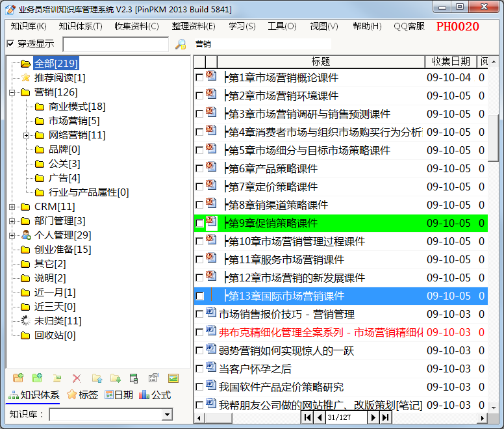Jump to last record navigation button
Viewport: 504px width, 429px height.
point(386,418)
